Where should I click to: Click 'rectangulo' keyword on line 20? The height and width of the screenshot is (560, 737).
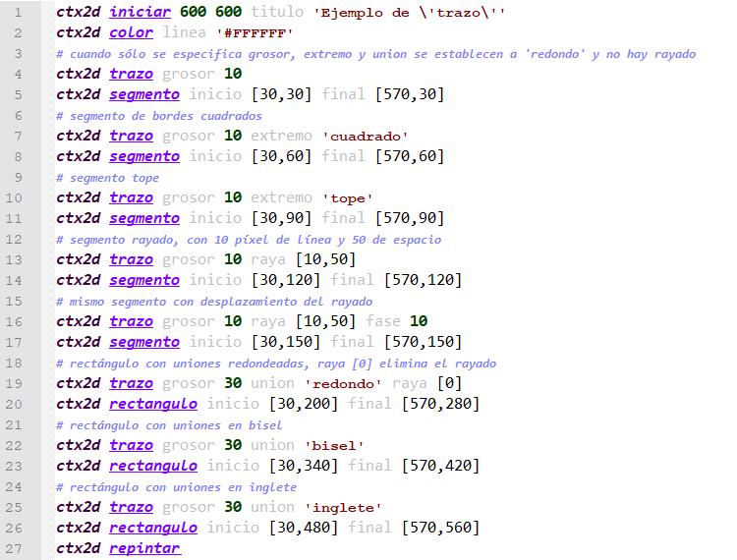point(153,404)
